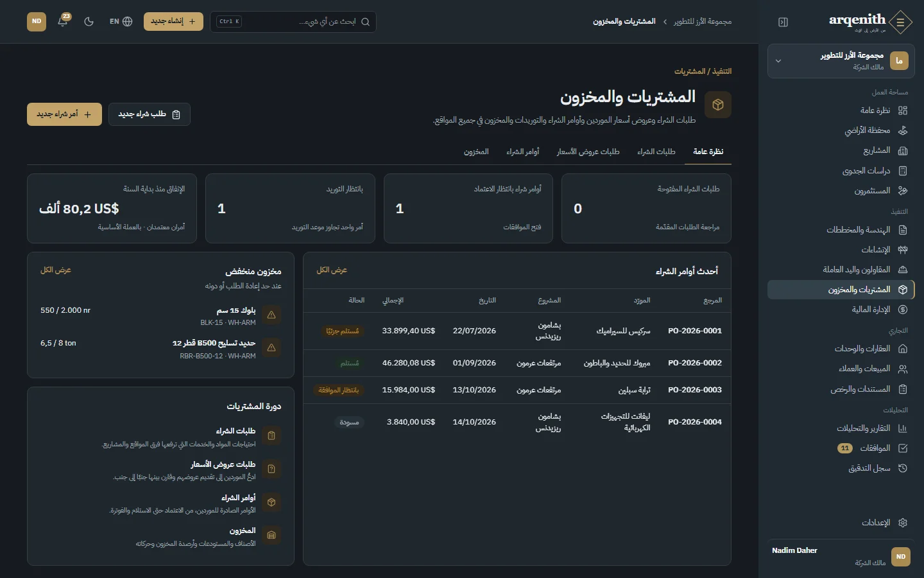Go to المشاريع in sidebar

click(x=841, y=150)
